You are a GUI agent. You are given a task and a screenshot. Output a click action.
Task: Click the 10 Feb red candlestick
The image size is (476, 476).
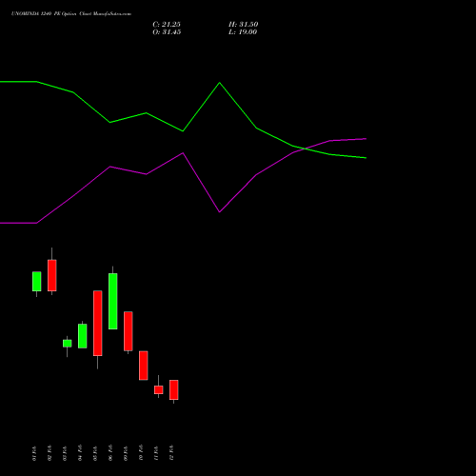144,366
